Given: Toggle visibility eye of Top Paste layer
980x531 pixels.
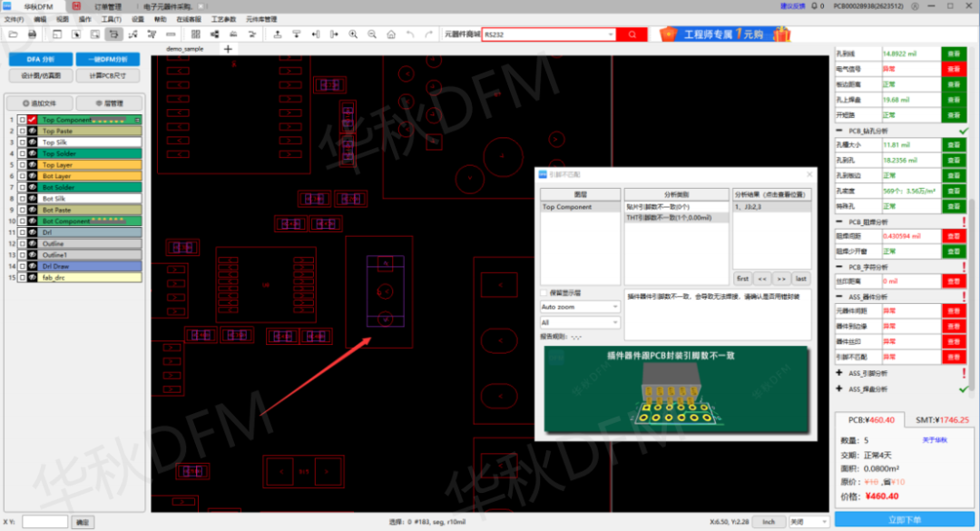Looking at the screenshot, I should click(x=32, y=131).
